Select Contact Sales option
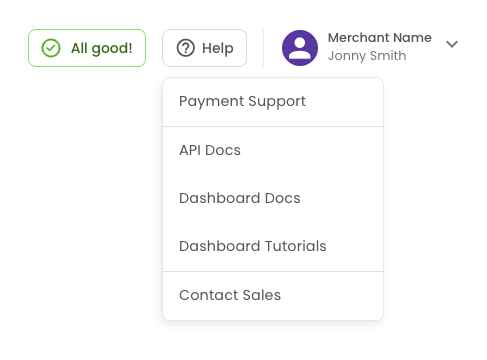The height and width of the screenshot is (360, 487). tap(273, 295)
